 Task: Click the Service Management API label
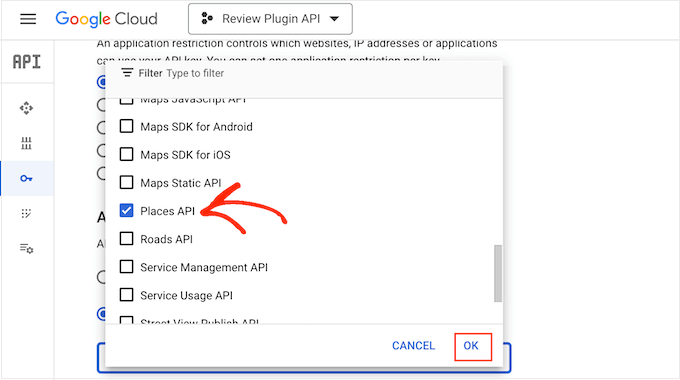click(x=204, y=267)
